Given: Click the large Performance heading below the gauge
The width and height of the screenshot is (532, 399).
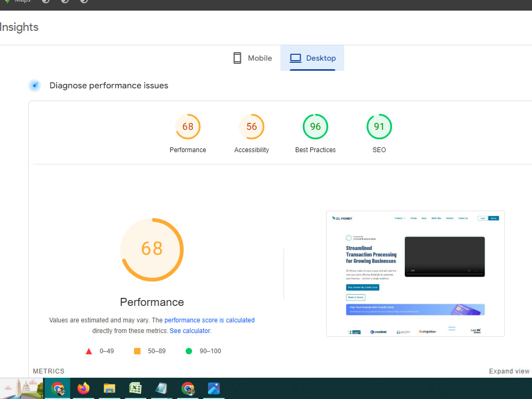Looking at the screenshot, I should pyautogui.click(x=152, y=302).
